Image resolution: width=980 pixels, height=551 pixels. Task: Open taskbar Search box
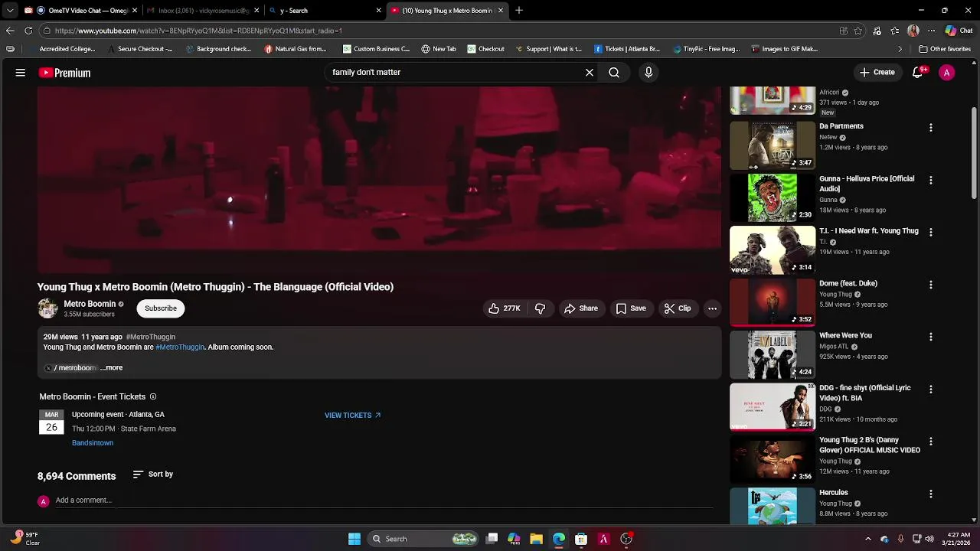[x=424, y=539]
